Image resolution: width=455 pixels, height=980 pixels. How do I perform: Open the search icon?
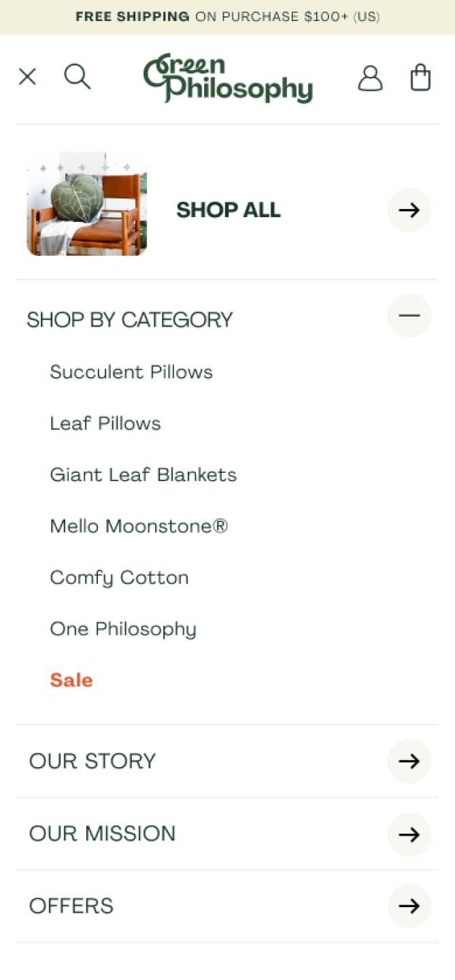point(78,76)
